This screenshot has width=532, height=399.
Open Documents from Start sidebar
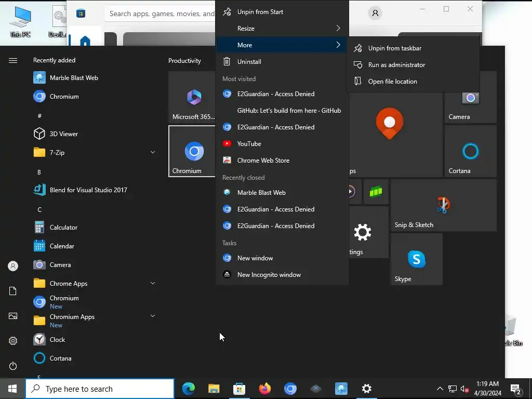[x=13, y=291]
